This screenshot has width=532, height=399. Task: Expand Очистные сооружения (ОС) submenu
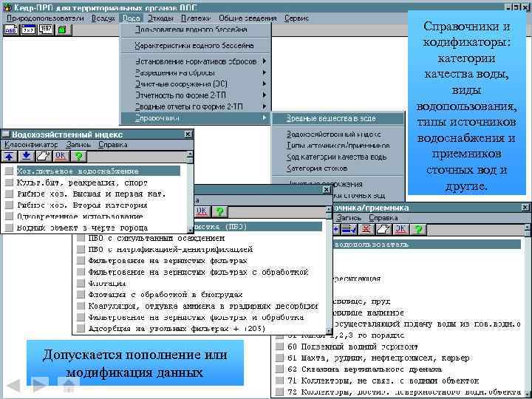[197, 83]
